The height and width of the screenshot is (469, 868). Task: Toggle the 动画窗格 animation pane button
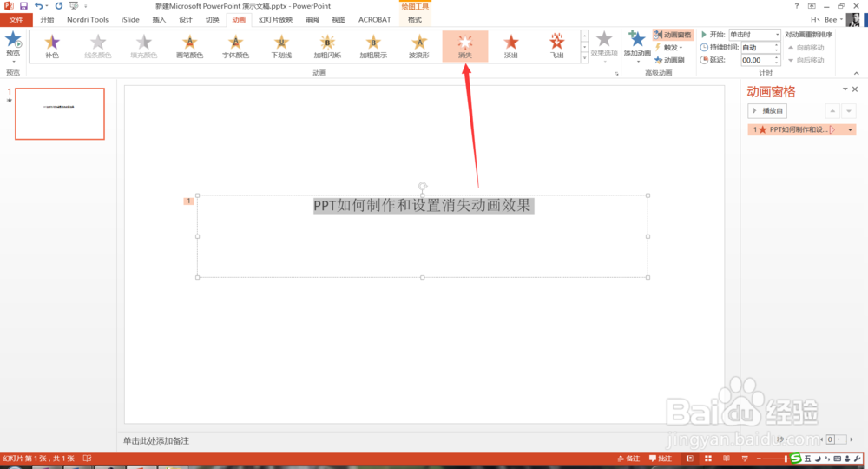(673, 35)
